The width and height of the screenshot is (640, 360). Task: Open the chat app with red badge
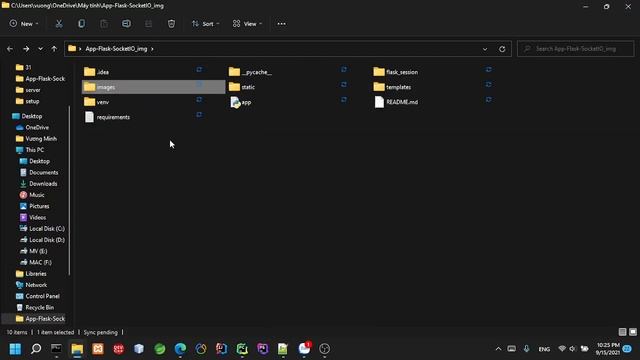point(304,348)
